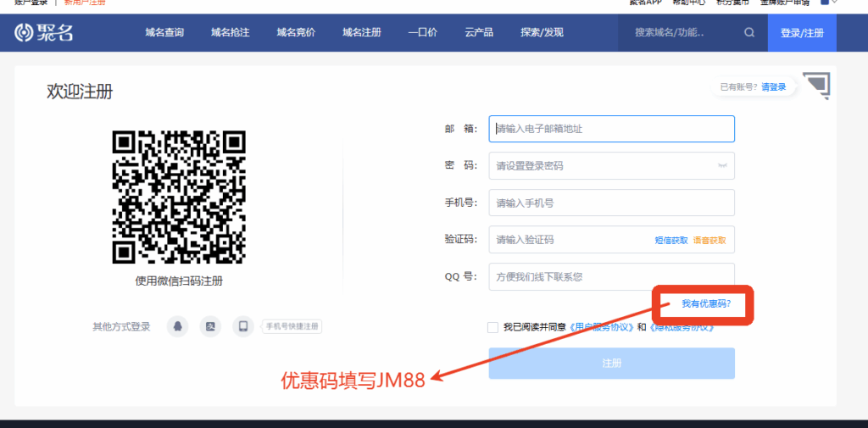Choose the QQ penguin login icon
The image size is (868, 428).
coord(177,326)
